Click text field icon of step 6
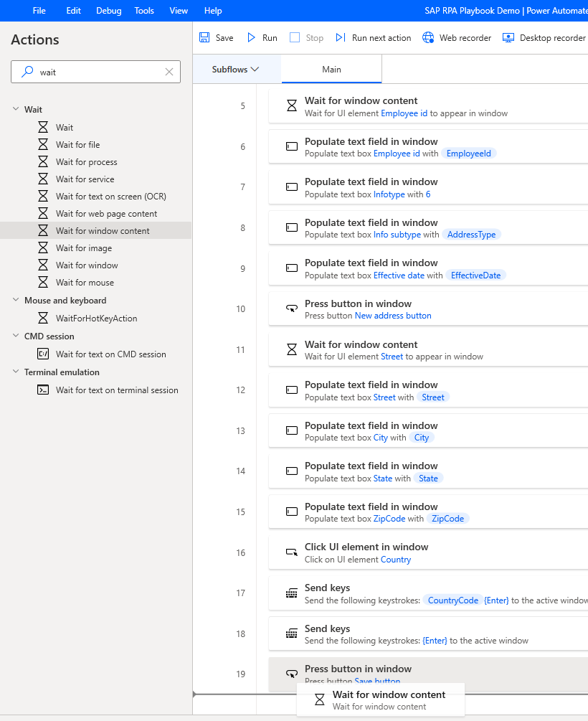588x721 pixels. [x=291, y=146]
